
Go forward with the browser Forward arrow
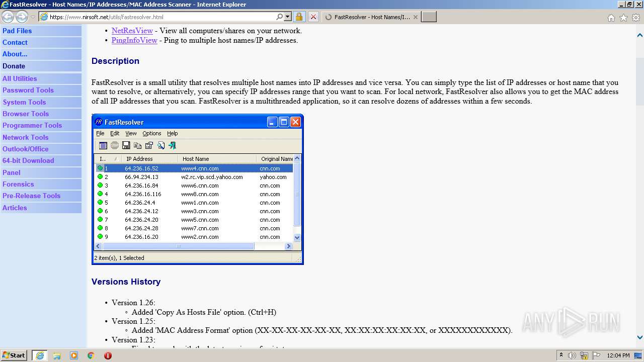pyautogui.click(x=22, y=17)
